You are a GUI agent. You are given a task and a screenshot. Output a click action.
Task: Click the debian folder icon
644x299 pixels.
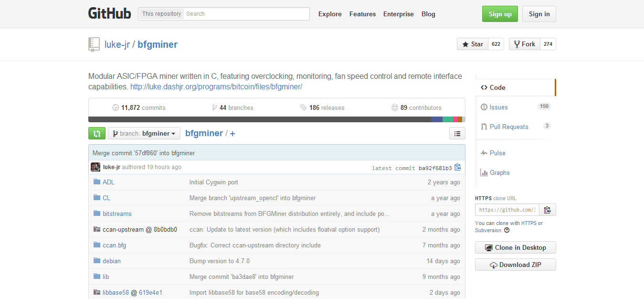[97, 261]
